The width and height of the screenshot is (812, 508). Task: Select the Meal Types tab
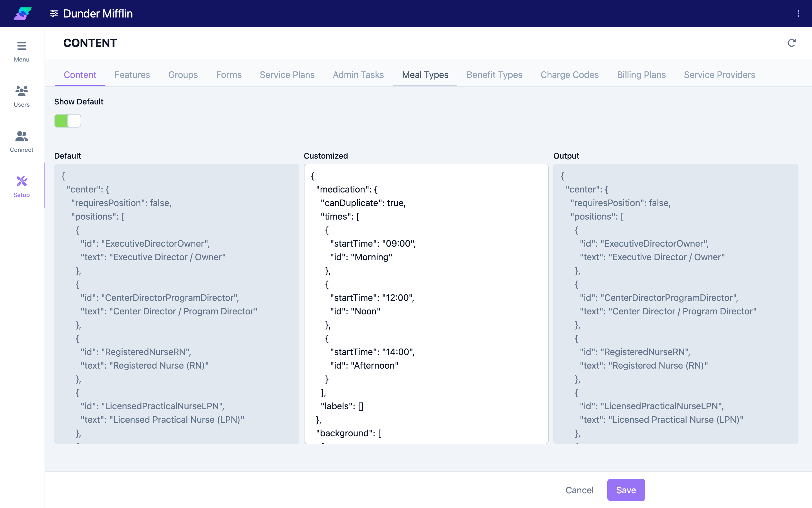(425, 75)
